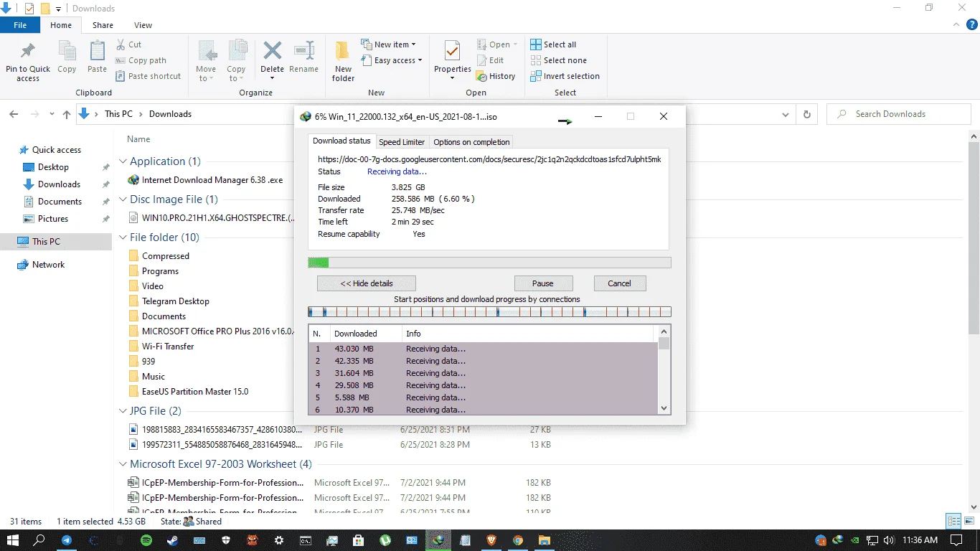The width and height of the screenshot is (980, 551).
Task: Click the quick-access Properties checkmark in title bar
Action: tap(29, 9)
